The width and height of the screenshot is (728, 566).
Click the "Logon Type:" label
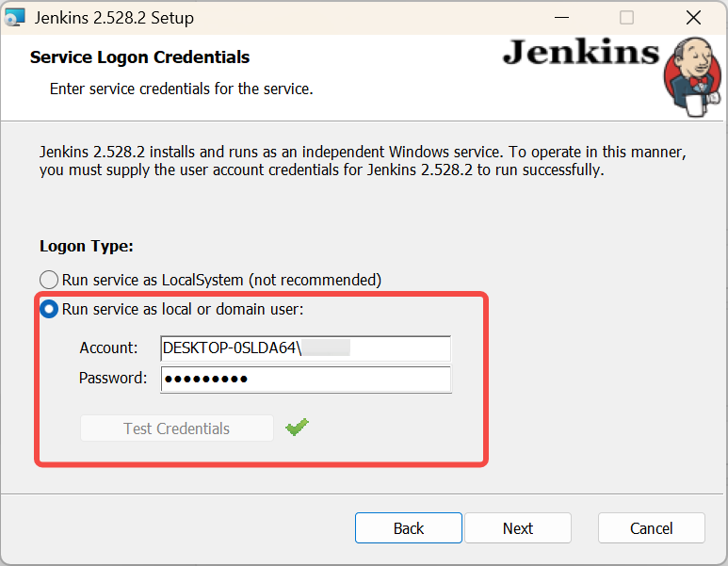(x=87, y=246)
